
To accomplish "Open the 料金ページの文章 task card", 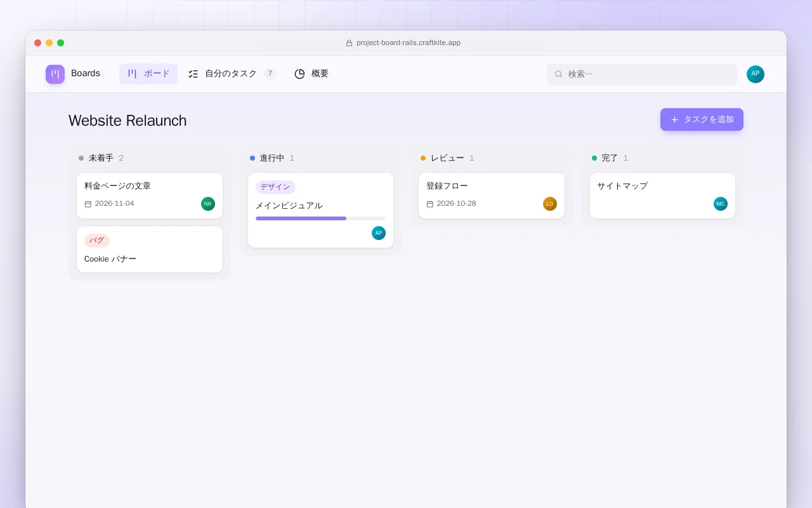I will click(x=150, y=196).
